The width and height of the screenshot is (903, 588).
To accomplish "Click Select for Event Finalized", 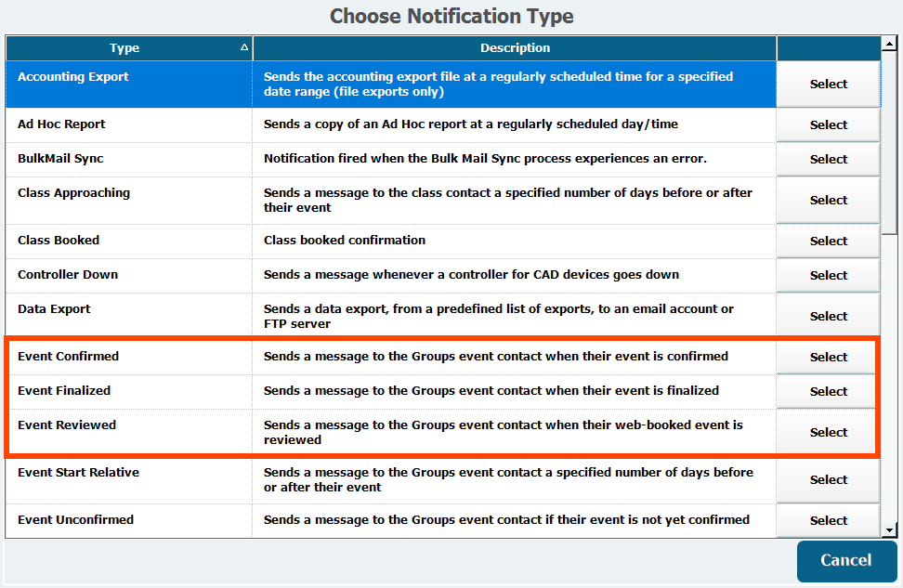I will point(828,392).
